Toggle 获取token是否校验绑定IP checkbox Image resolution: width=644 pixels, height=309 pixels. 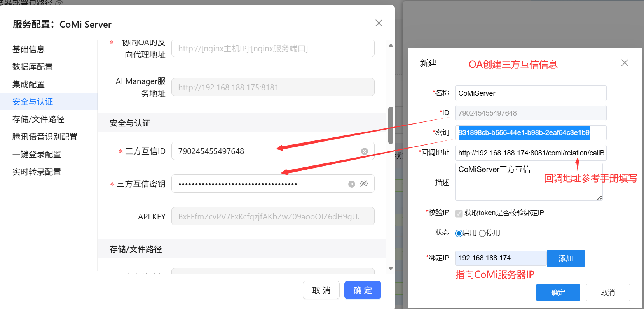click(x=459, y=213)
